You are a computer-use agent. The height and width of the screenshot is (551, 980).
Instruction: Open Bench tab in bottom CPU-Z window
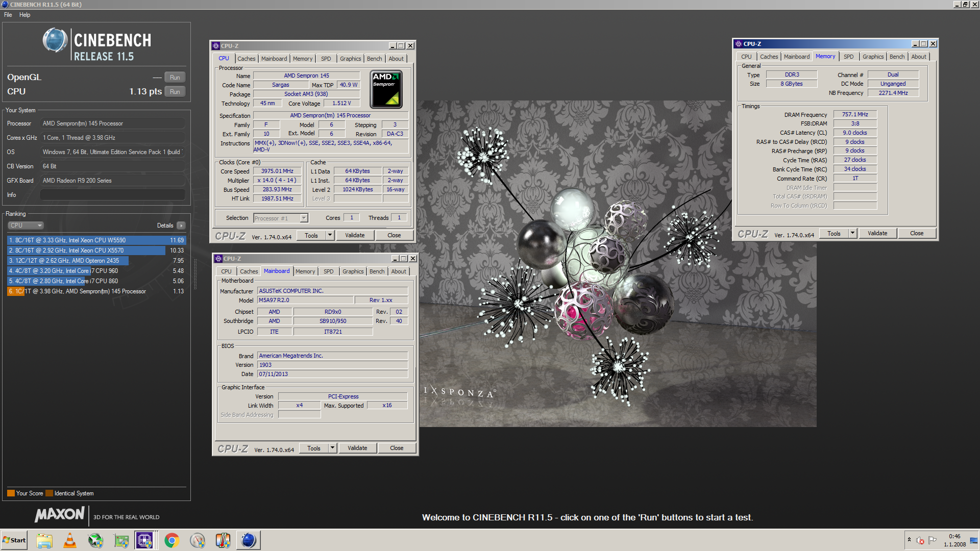[377, 271]
